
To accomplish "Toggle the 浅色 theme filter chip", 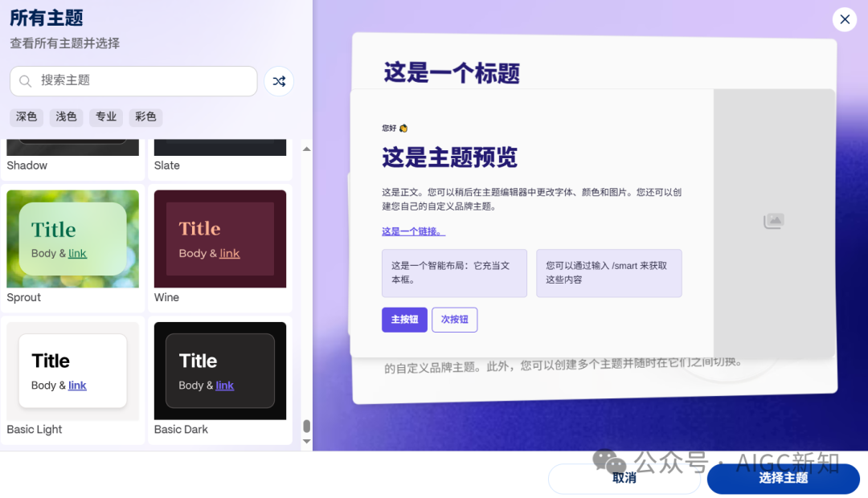I will [x=65, y=117].
